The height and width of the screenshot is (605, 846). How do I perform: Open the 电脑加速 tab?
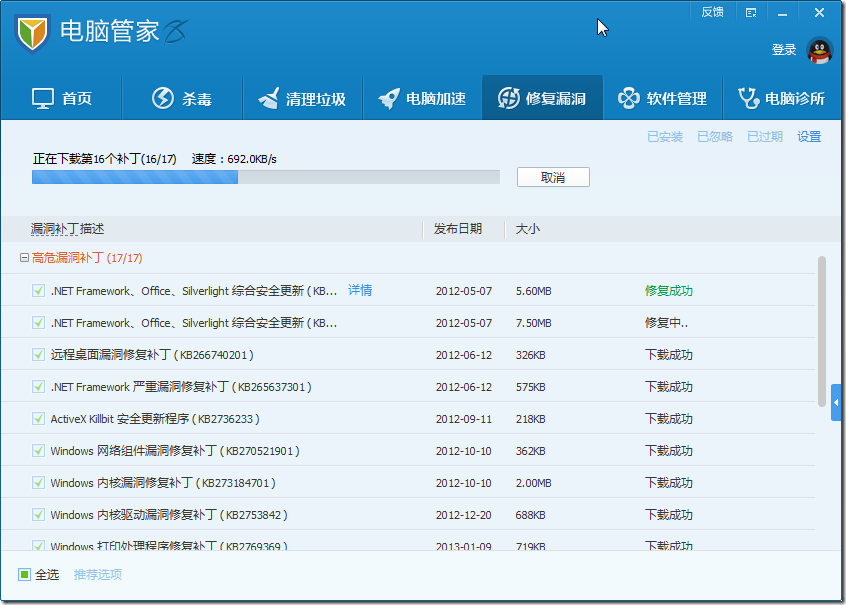coord(422,98)
